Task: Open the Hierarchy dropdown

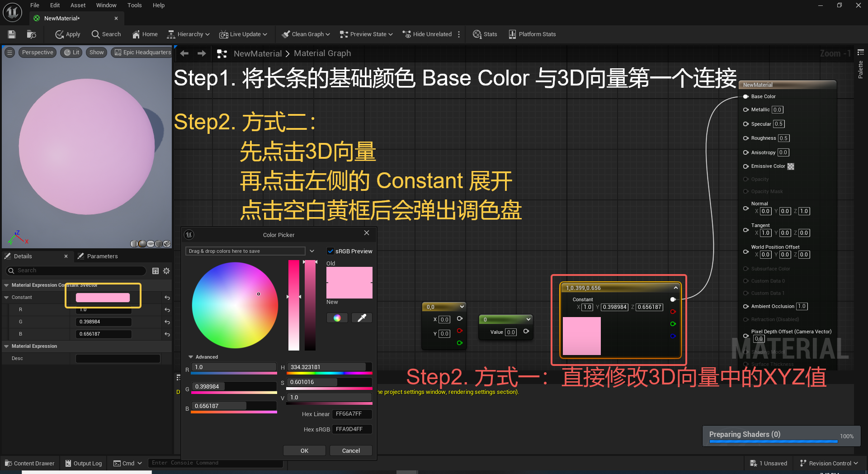Action: coord(188,34)
